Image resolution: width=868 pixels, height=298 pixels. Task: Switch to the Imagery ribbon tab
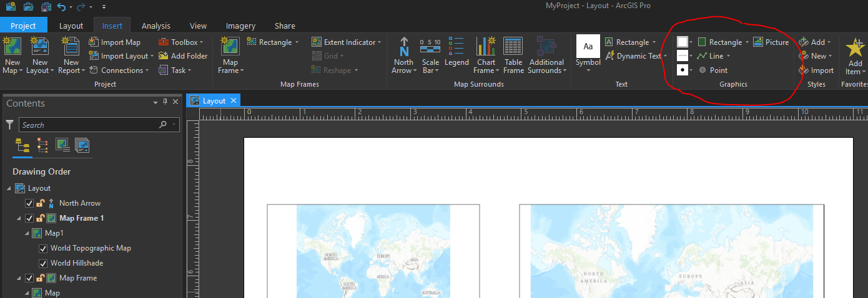coord(240,26)
